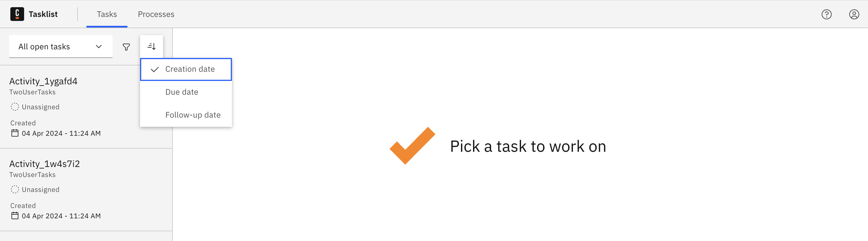Switch to the Processes tab
Image resolution: width=868 pixels, height=241 pixels.
[x=156, y=14]
